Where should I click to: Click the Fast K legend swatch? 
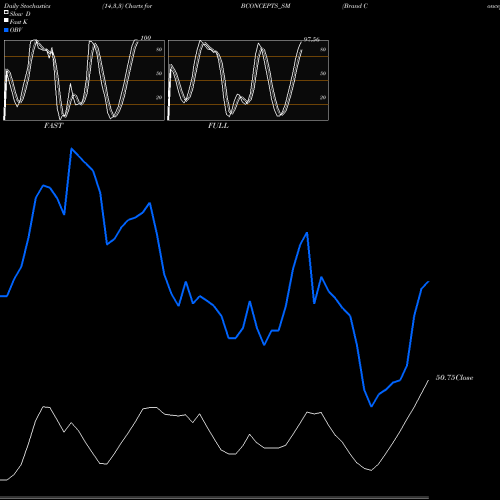(6, 20)
